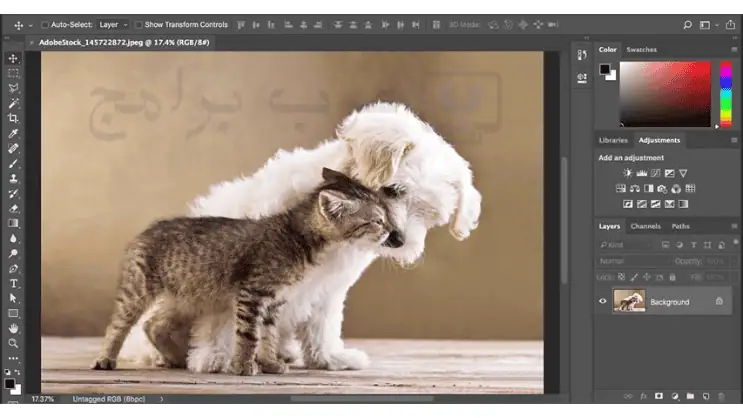Toggle lock all padlock in Lock row
The image size is (743, 418).
tap(672, 277)
